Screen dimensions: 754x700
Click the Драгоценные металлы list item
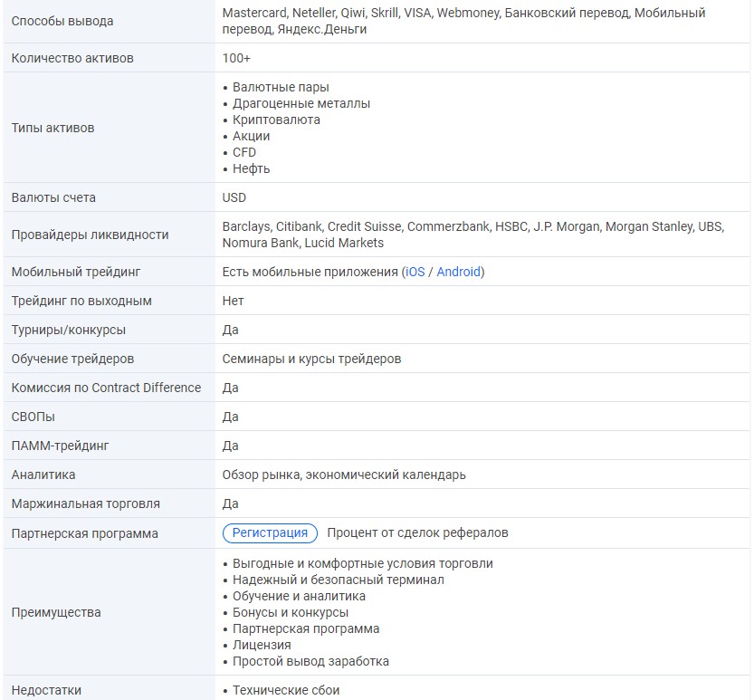(x=301, y=103)
